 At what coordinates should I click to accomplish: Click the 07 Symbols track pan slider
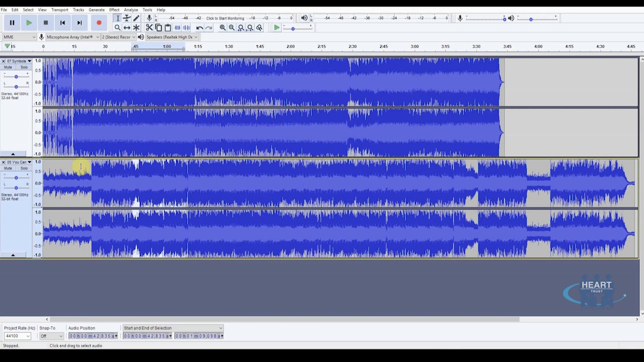pyautogui.click(x=16, y=86)
